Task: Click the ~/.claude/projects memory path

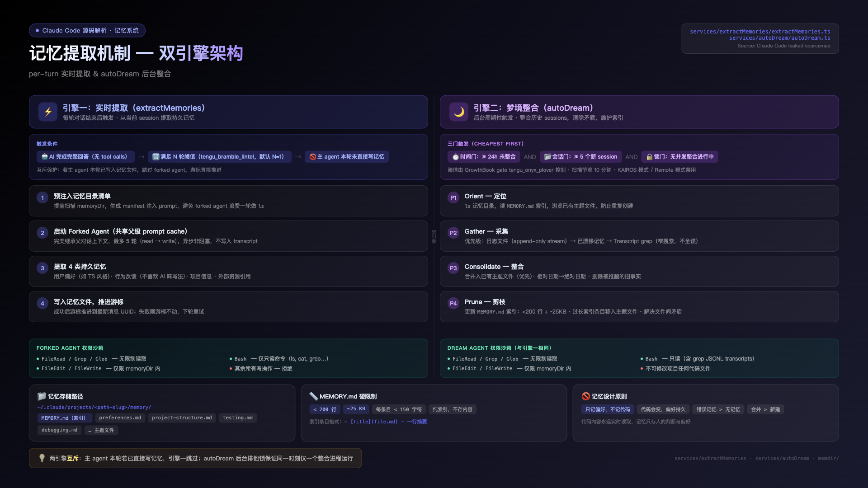Action: pos(94,407)
